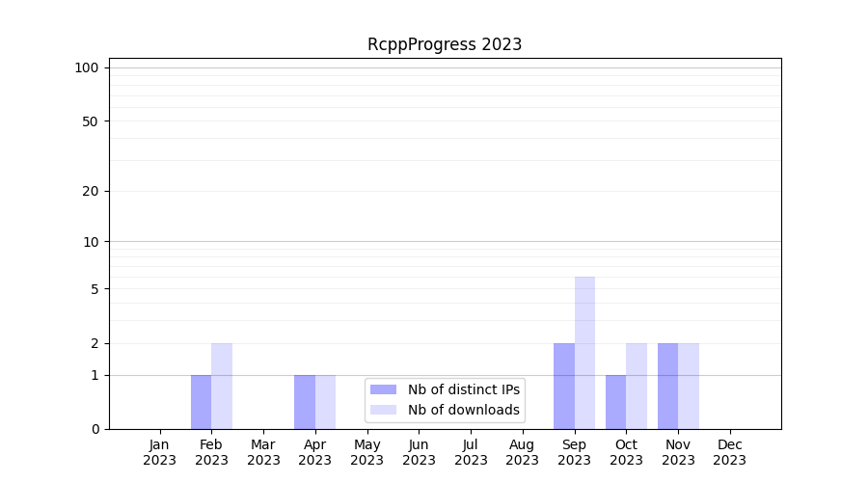Select the Oct 2023 distinct IPs bar
Viewport: 868px width, 482px height.
[x=615, y=402]
